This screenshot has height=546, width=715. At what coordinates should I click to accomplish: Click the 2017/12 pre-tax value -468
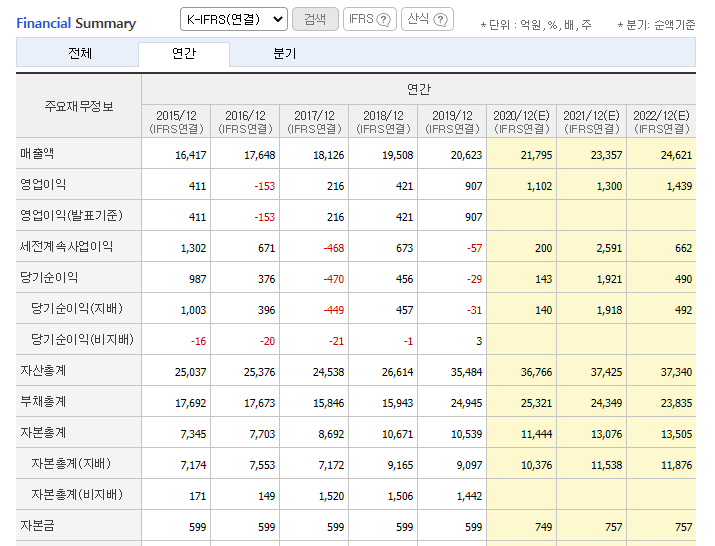[x=334, y=248]
